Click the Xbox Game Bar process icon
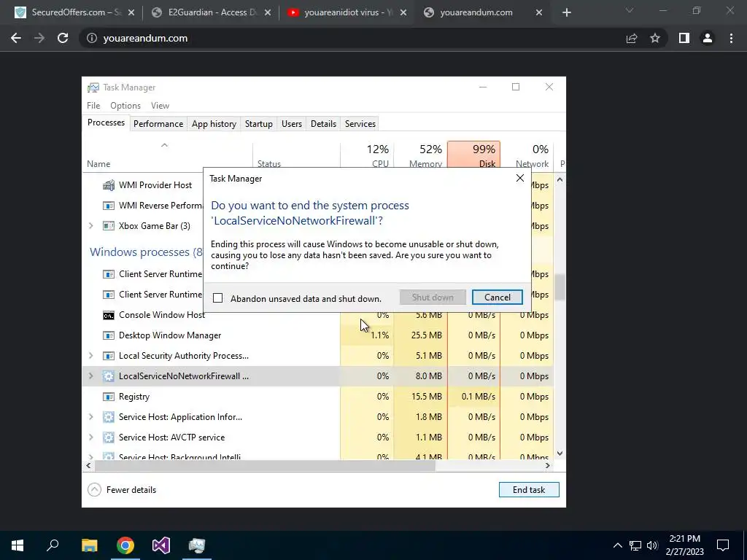Viewport: 747px width, 560px height. coord(109,226)
